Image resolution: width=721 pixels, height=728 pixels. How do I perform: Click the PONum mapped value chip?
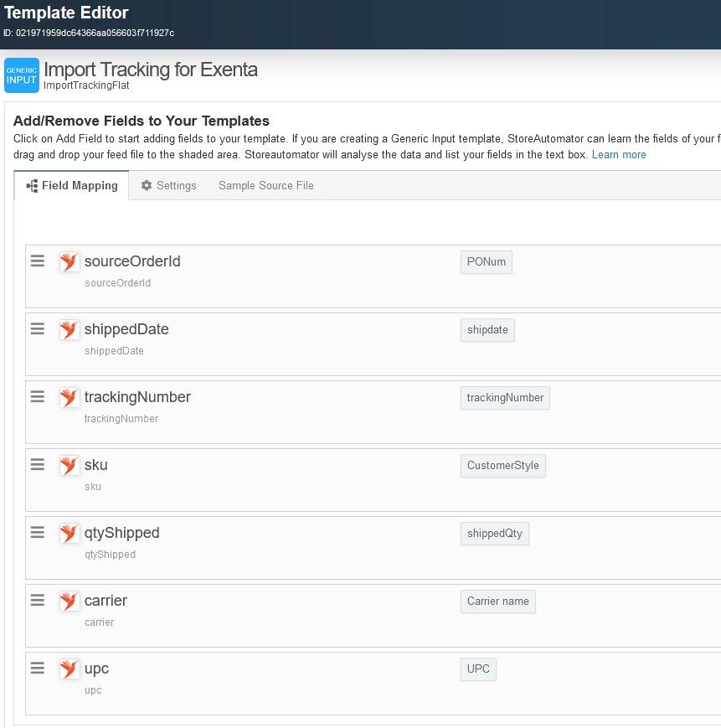[486, 261]
